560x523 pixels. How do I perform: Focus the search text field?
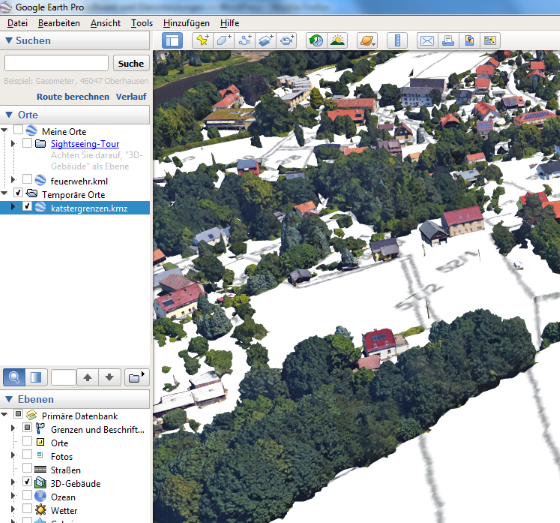[56, 63]
